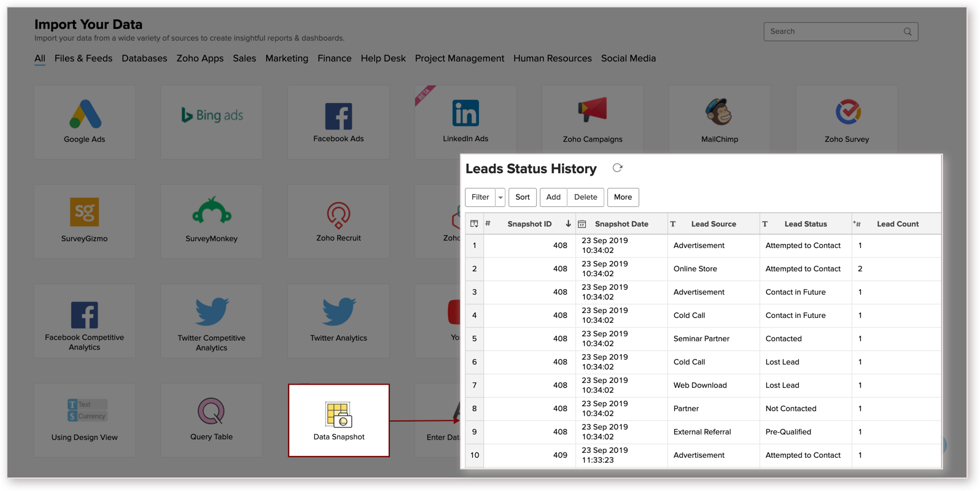Open the Zoho Survey connector
Screen dimensions: 980x491
click(x=847, y=120)
